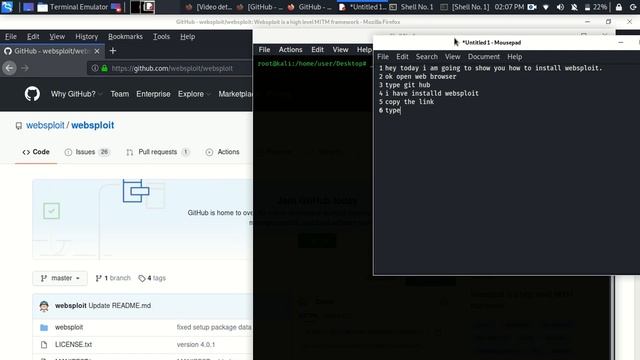Screen dimensions: 640x360
Task: Select the Issues tab with 26 count
Action: click(87, 152)
